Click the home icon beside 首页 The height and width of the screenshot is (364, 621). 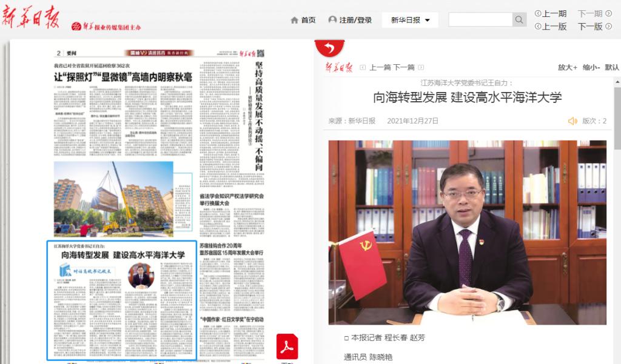pos(295,20)
